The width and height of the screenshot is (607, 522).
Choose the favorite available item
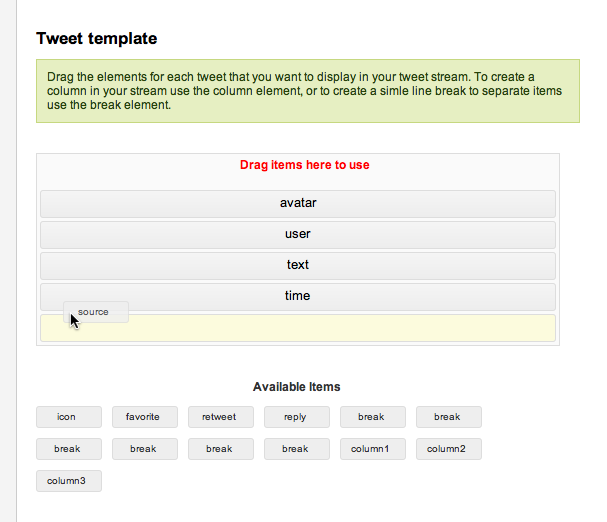point(145,417)
